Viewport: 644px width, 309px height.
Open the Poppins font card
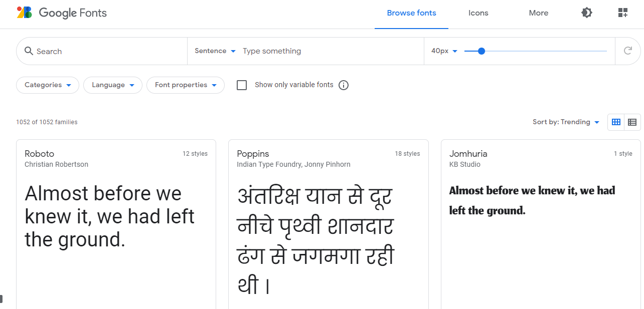329,224
